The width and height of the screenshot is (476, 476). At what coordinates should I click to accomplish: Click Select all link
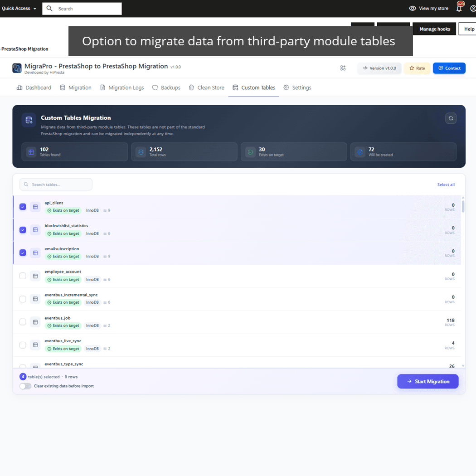click(446, 185)
